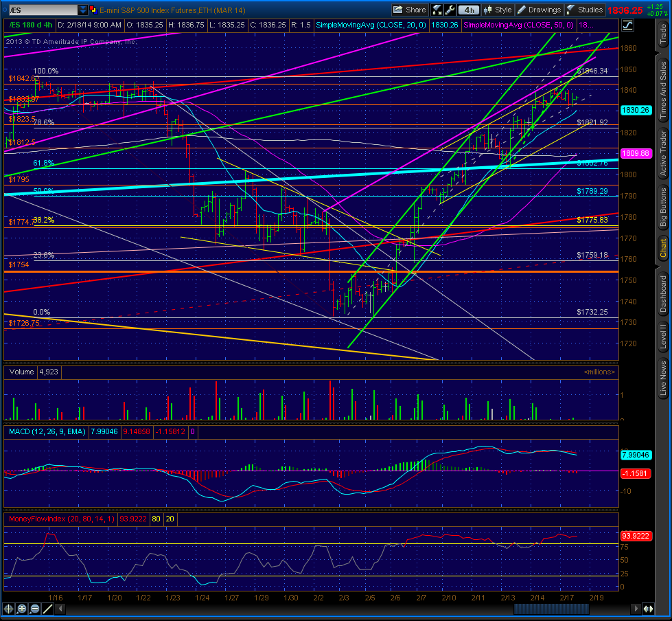This screenshot has width=672, height=621.
Task: Switch to the Dashboard side tab
Action: (664, 294)
